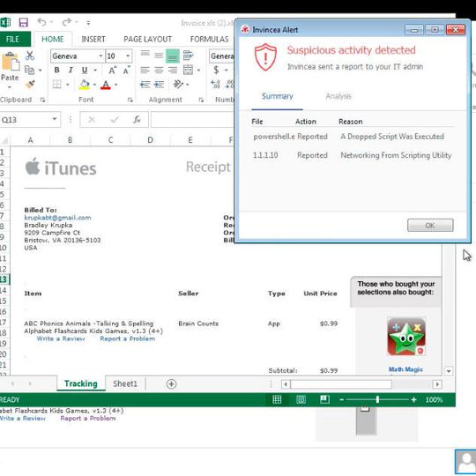
Task: Expand the Name Box dropdown arrow
Action: [55, 119]
